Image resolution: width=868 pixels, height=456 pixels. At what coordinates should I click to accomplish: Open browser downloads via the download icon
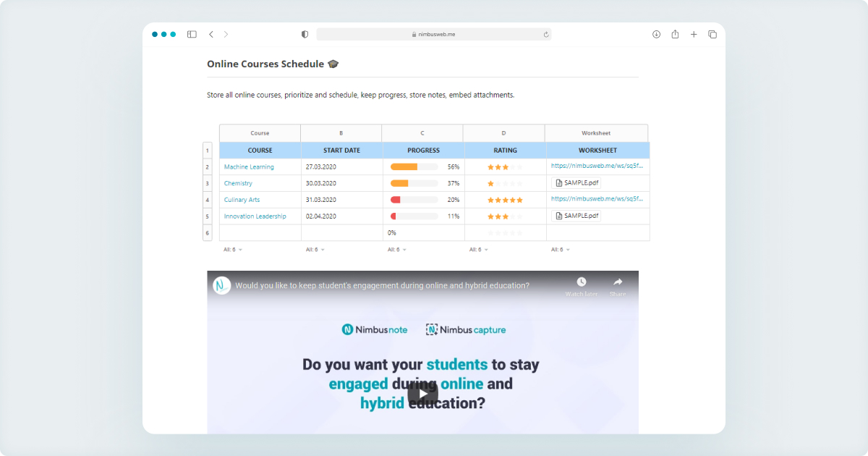tap(656, 34)
